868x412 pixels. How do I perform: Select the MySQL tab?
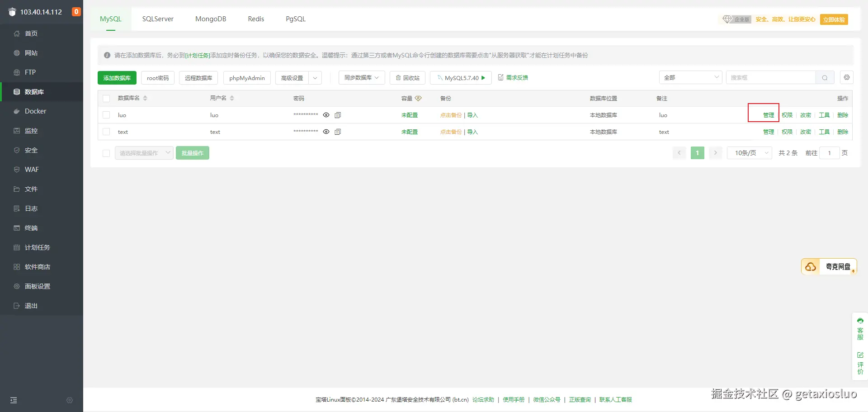[111, 19]
